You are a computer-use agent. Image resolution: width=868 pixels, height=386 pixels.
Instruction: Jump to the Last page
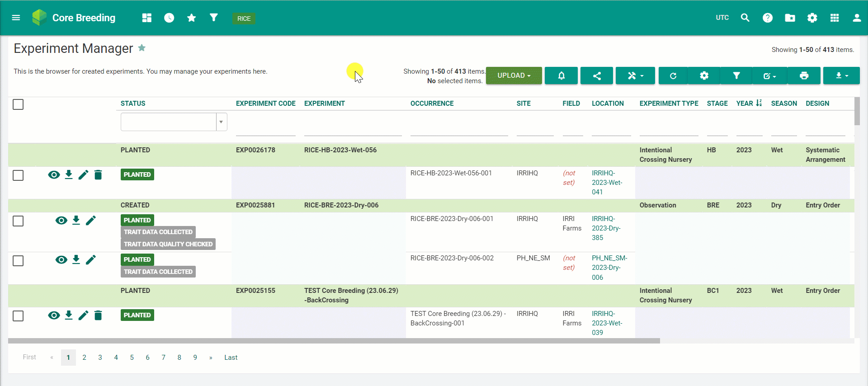(231, 358)
